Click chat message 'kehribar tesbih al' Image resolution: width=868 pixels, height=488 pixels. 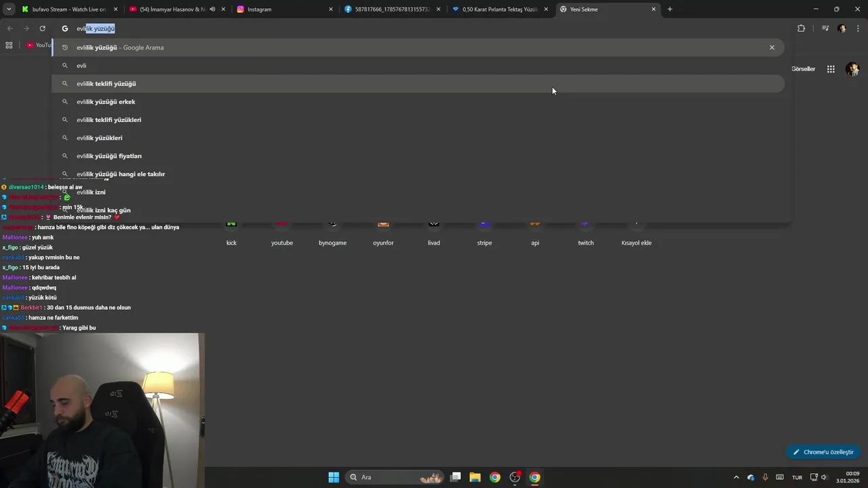54,277
